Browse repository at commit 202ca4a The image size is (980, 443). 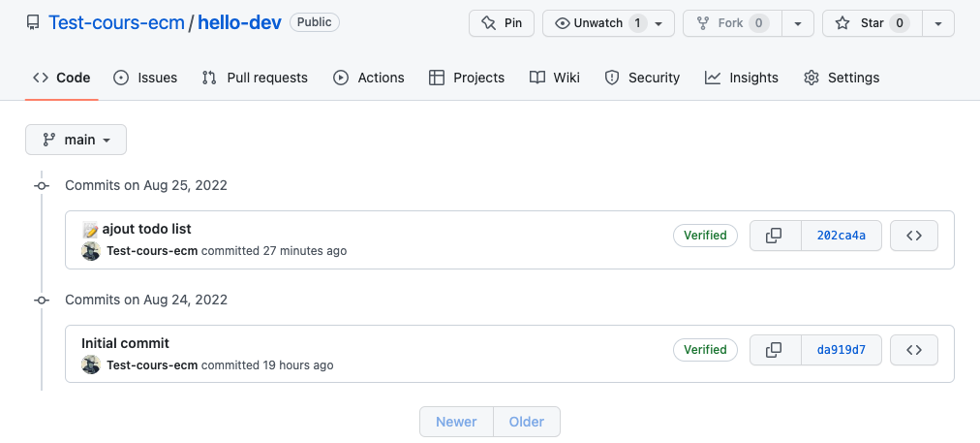pyautogui.click(x=913, y=236)
